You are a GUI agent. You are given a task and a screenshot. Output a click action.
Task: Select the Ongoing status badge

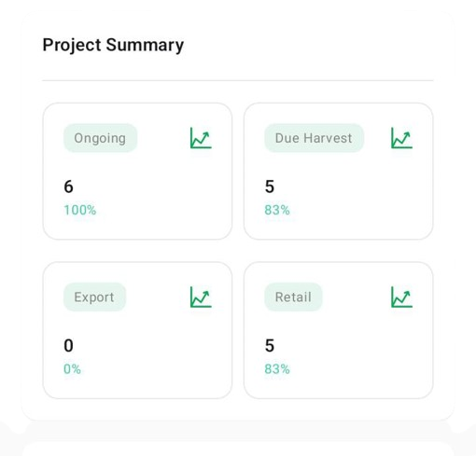pos(100,138)
